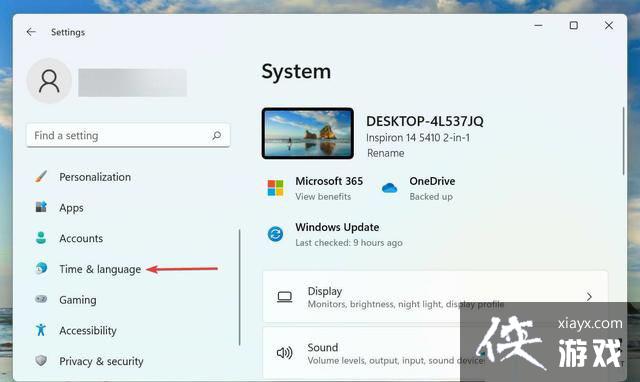The width and height of the screenshot is (640, 382).
Task: Click the Sound speaker icon
Action: (284, 353)
